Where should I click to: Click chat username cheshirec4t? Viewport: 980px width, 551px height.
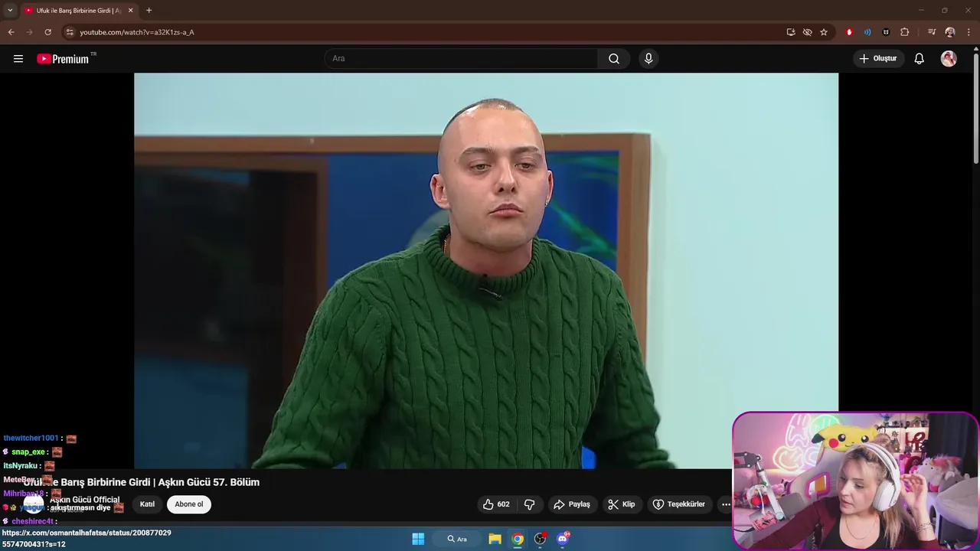33,521
